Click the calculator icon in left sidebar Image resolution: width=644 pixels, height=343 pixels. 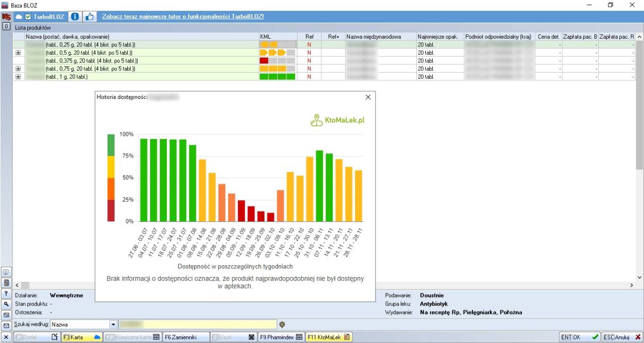(7, 282)
